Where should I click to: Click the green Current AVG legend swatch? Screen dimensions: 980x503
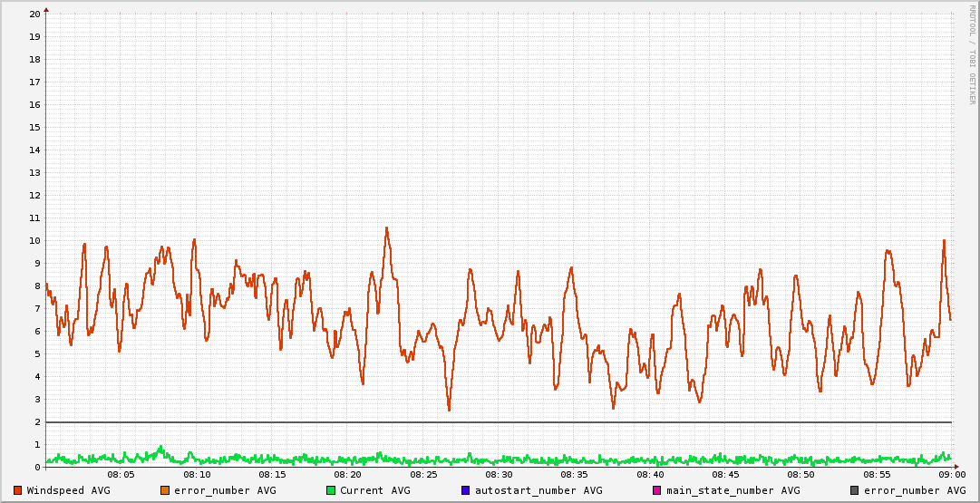coord(331,490)
